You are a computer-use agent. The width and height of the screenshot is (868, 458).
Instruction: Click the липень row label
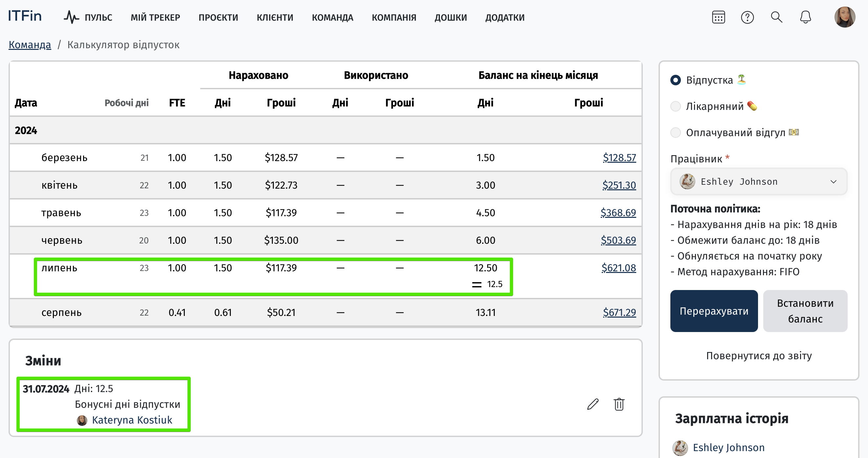(x=60, y=268)
